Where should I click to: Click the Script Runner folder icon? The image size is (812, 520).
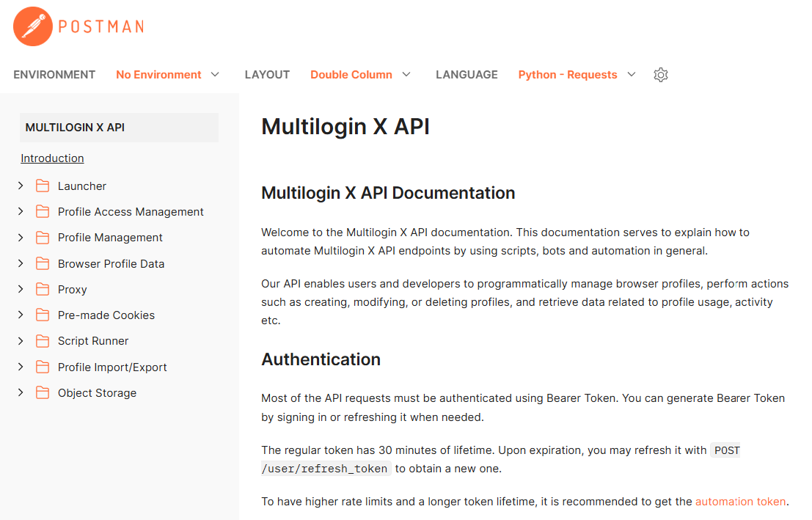[43, 340]
